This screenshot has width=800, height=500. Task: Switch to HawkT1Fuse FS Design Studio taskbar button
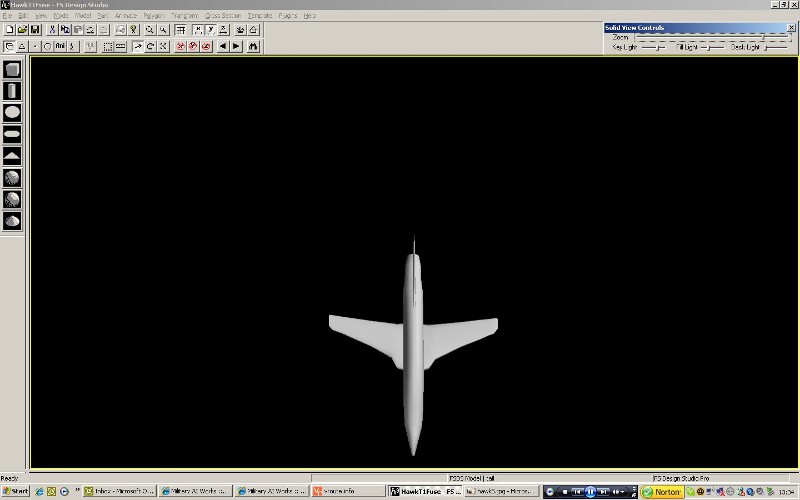(426, 491)
